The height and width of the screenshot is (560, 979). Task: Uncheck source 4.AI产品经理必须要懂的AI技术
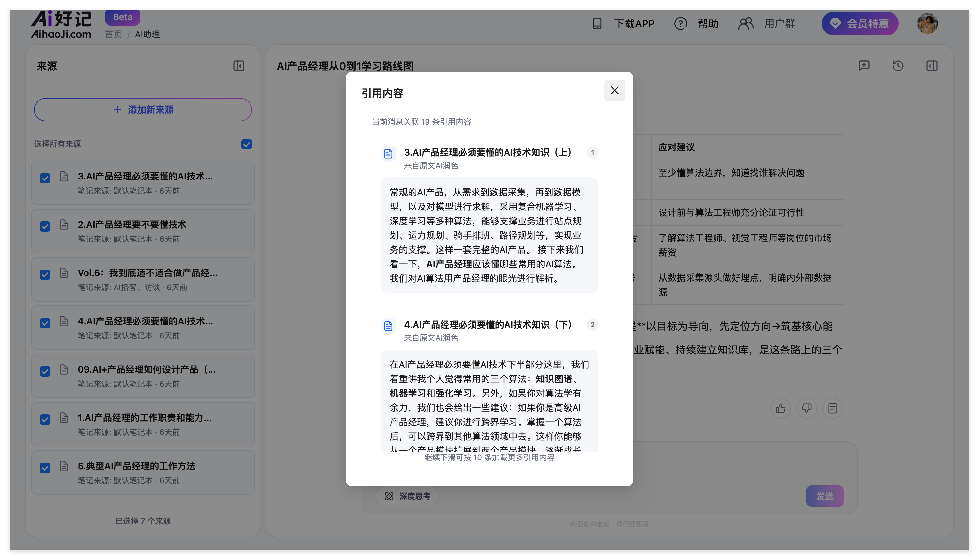tap(45, 323)
